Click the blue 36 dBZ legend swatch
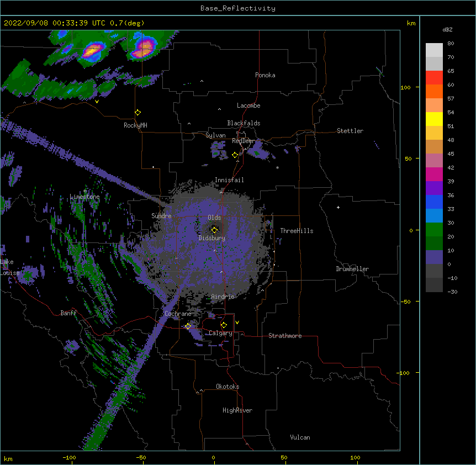Image resolution: width=476 pixels, height=465 pixels. (x=434, y=202)
